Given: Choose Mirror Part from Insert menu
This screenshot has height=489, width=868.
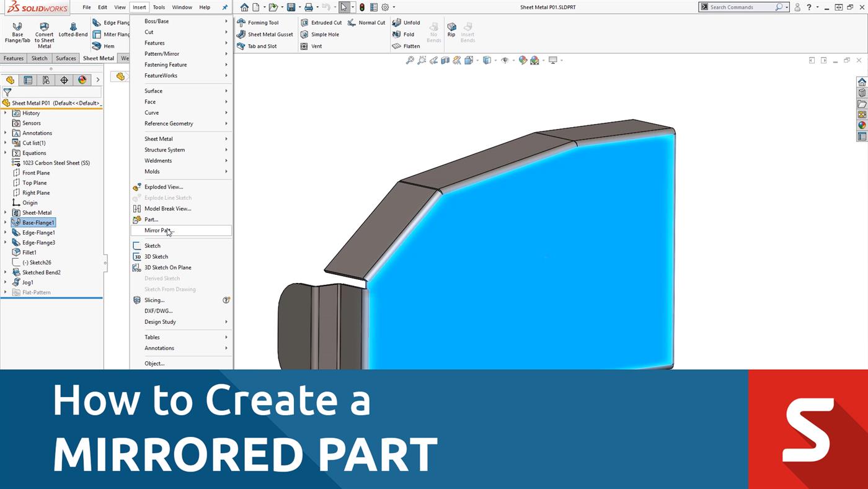Looking at the screenshot, I should click(160, 230).
